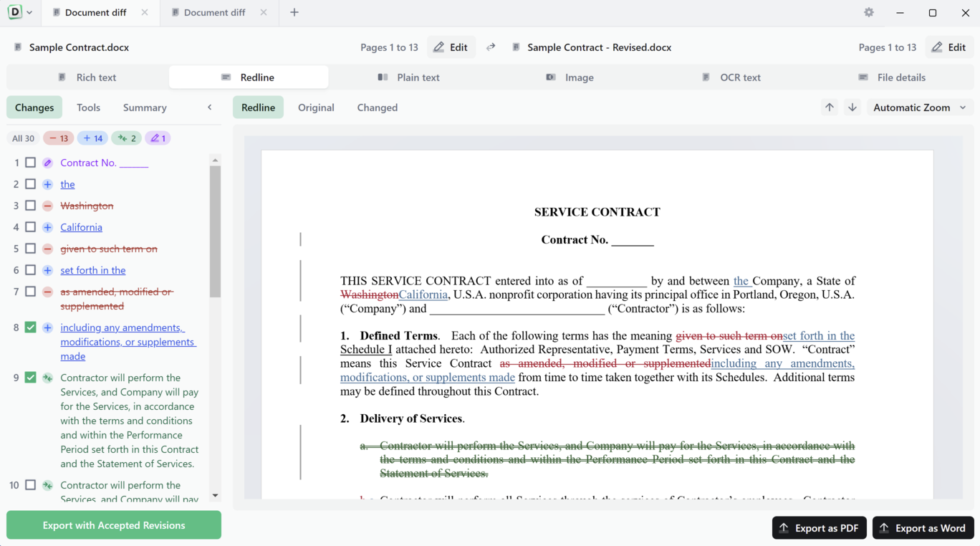Uncheck change 8 including any amendments
The height and width of the screenshot is (546, 980).
(x=30, y=327)
